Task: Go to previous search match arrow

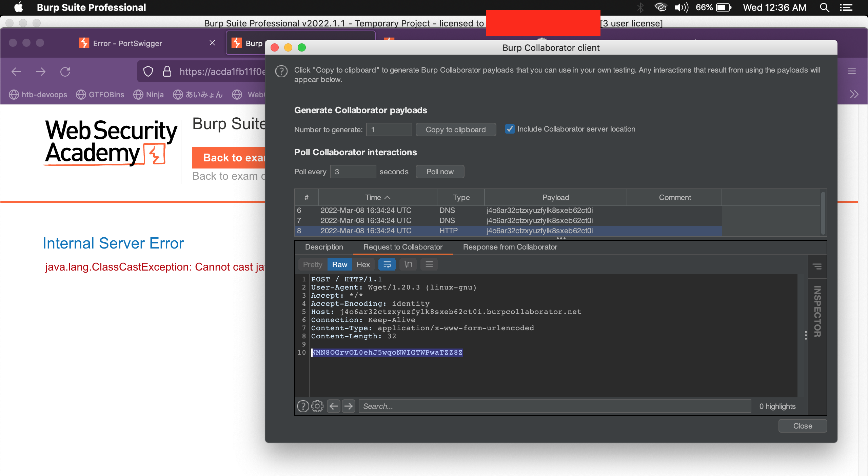Action: 334,406
